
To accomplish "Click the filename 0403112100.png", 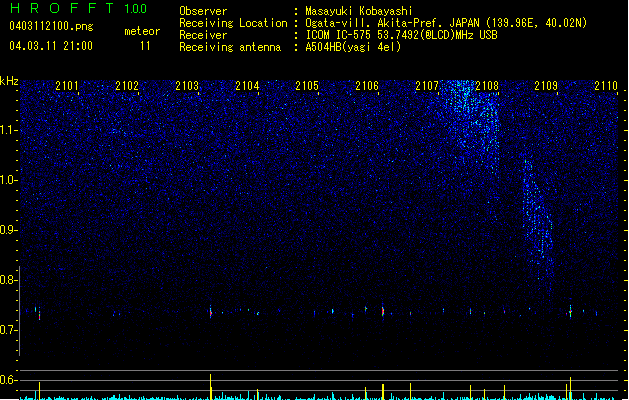I will coord(51,26).
